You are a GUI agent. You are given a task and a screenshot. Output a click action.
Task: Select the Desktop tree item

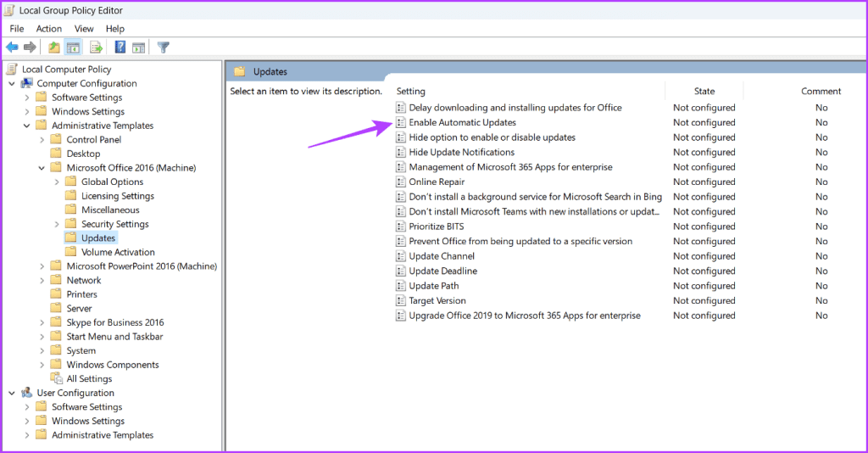click(83, 154)
